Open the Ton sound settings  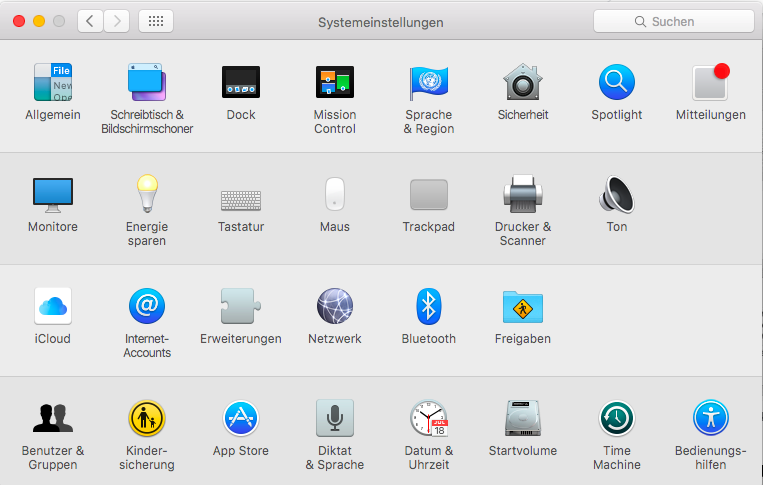(x=617, y=194)
